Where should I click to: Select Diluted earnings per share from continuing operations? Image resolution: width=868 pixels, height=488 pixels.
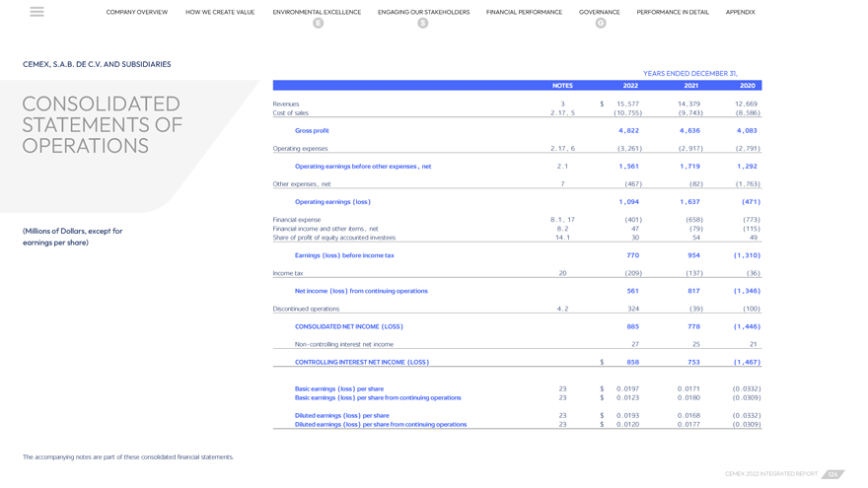point(381,424)
